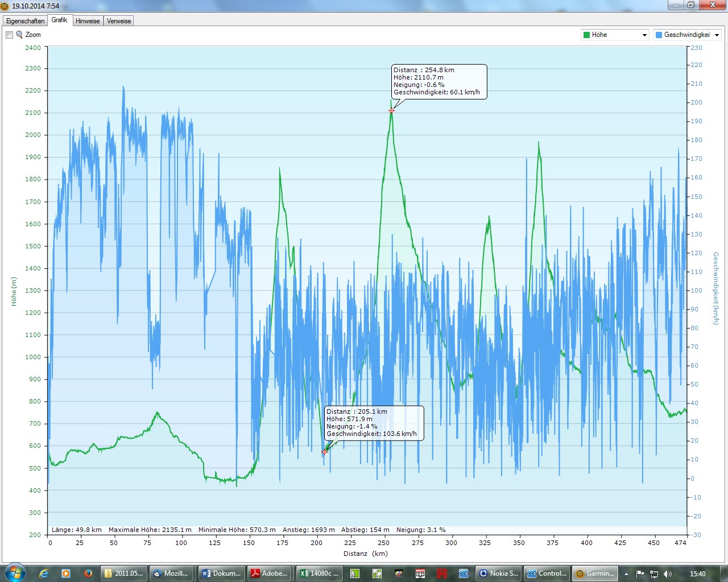Click the Zoom magnifier icon
Image resolution: width=728 pixels, height=582 pixels.
19,35
